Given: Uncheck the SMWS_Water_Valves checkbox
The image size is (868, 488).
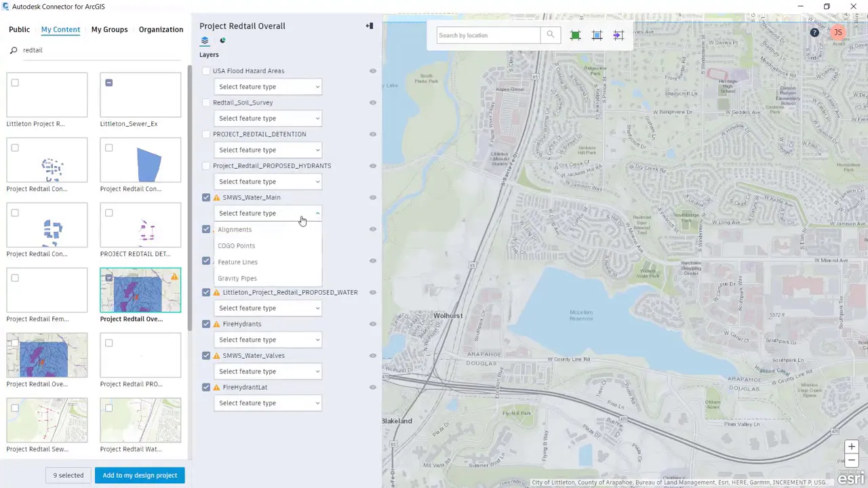Looking at the screenshot, I should pyautogui.click(x=206, y=356).
